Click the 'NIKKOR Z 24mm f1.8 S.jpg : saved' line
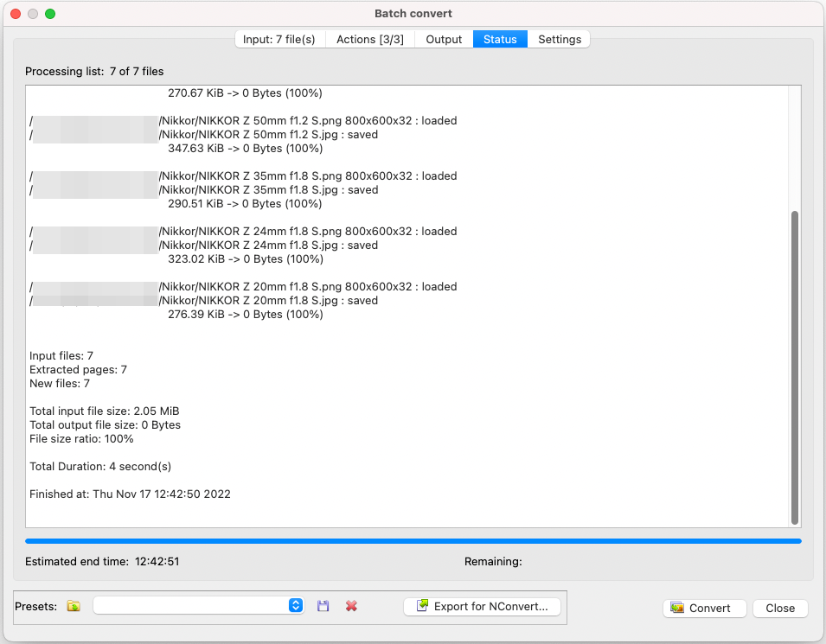The image size is (826, 644). click(204, 245)
